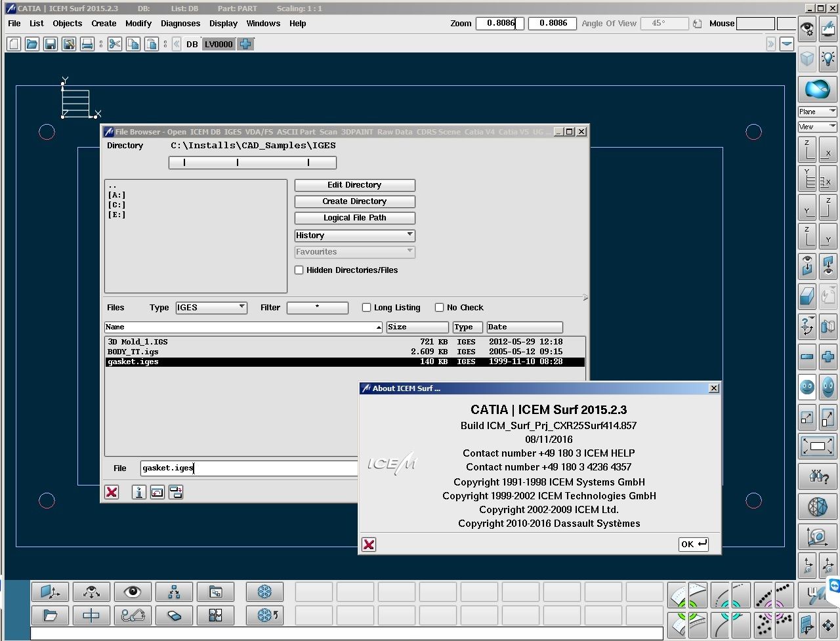Click the eraser icon in bottom toolbar
This screenshot has height=641, width=840.
tap(174, 615)
